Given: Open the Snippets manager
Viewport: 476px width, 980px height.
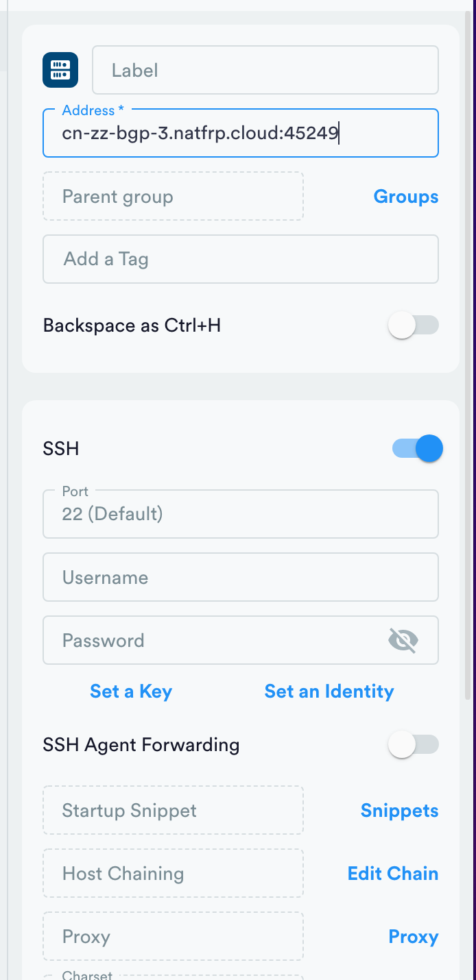Looking at the screenshot, I should click(399, 810).
